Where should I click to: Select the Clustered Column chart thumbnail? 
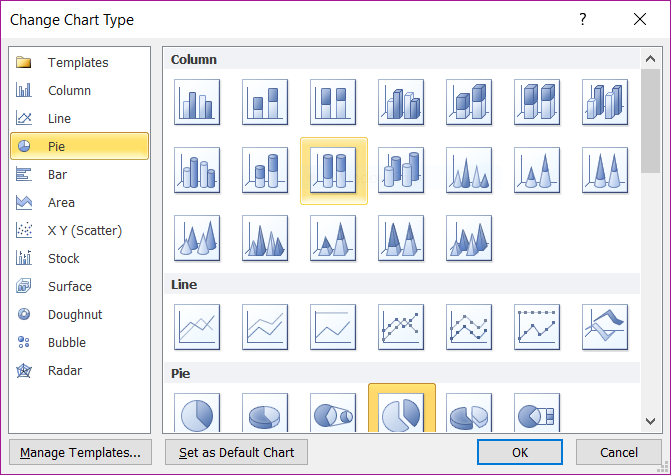197,102
